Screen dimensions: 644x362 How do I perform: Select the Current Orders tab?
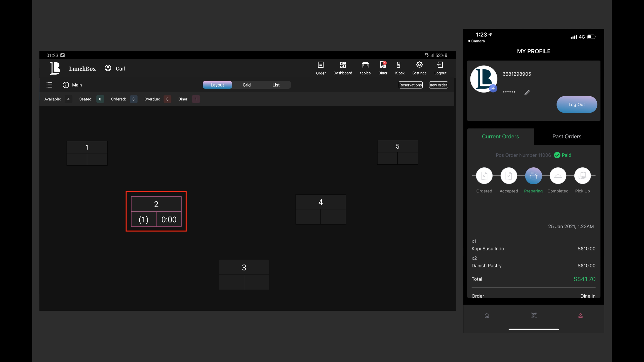(x=500, y=137)
